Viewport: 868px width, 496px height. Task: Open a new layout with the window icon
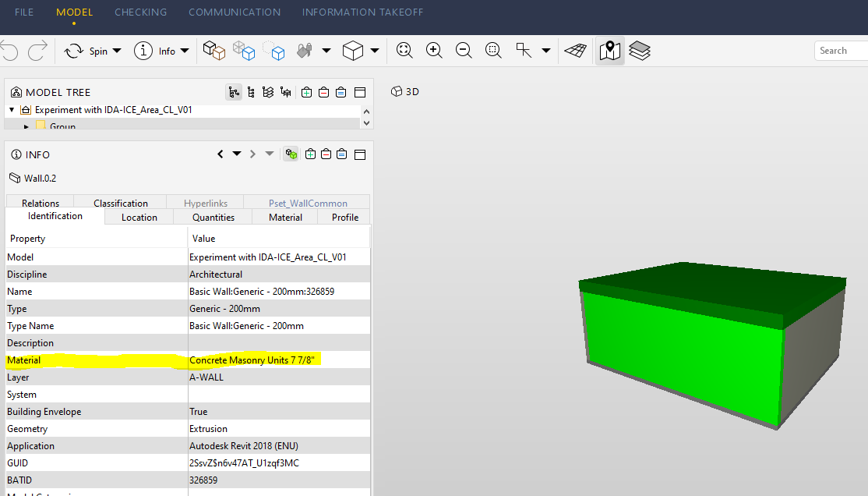[x=359, y=91]
